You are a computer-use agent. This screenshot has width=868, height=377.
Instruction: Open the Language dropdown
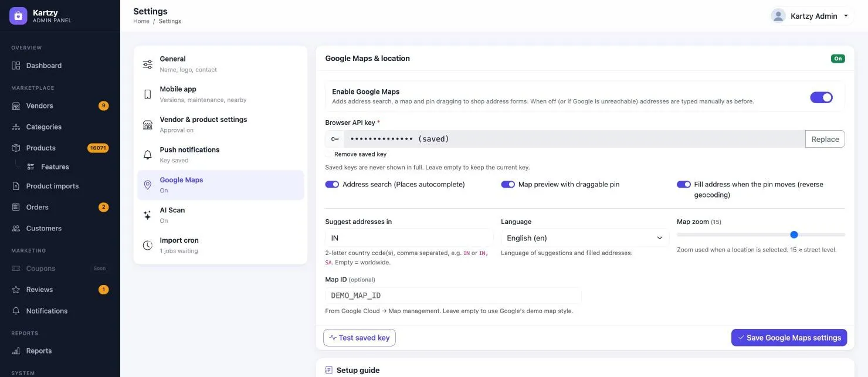point(585,238)
